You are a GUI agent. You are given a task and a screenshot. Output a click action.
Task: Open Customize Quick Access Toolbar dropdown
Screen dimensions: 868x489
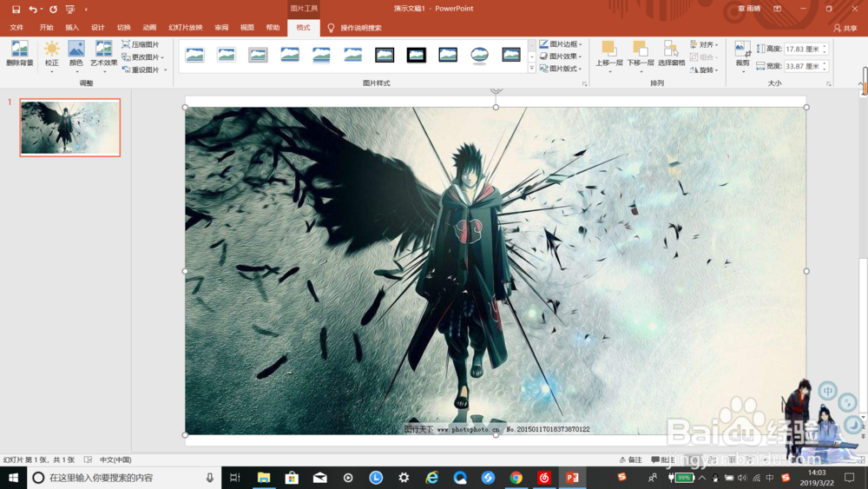tap(86, 9)
